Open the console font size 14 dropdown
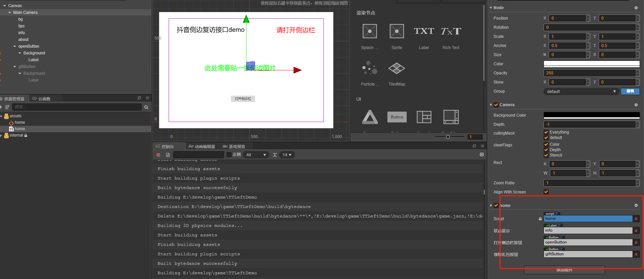Image resolution: width=644 pixels, height=279 pixels. [287, 155]
